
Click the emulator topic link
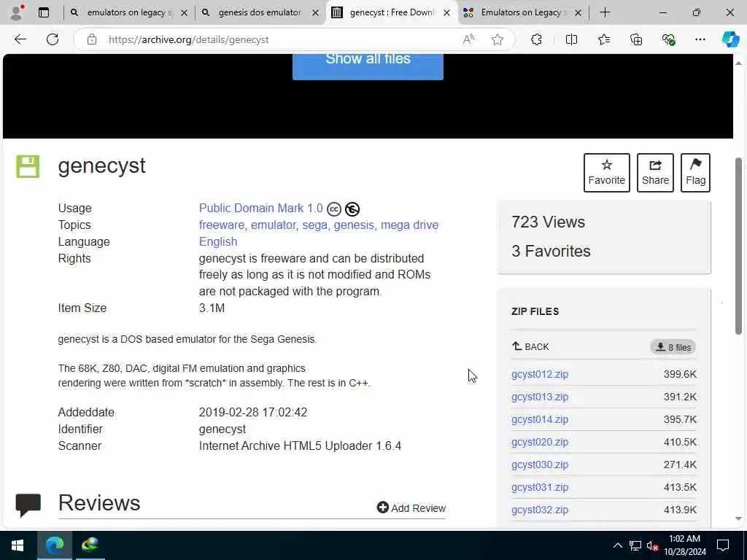(x=274, y=225)
